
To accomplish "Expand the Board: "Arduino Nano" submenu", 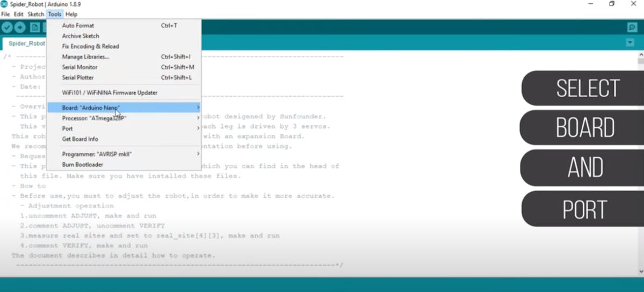I will 124,107.
